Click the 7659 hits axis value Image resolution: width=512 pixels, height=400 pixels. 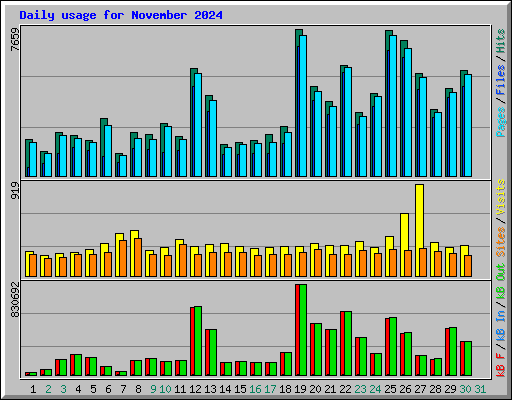15,39
